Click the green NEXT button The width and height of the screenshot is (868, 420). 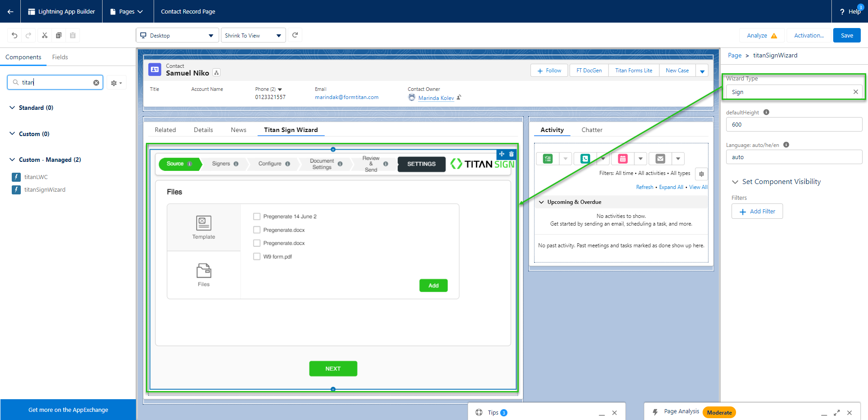pyautogui.click(x=333, y=368)
